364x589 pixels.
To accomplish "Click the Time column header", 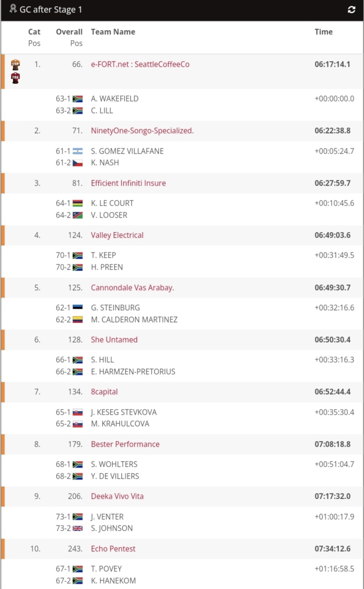I will 323,32.
